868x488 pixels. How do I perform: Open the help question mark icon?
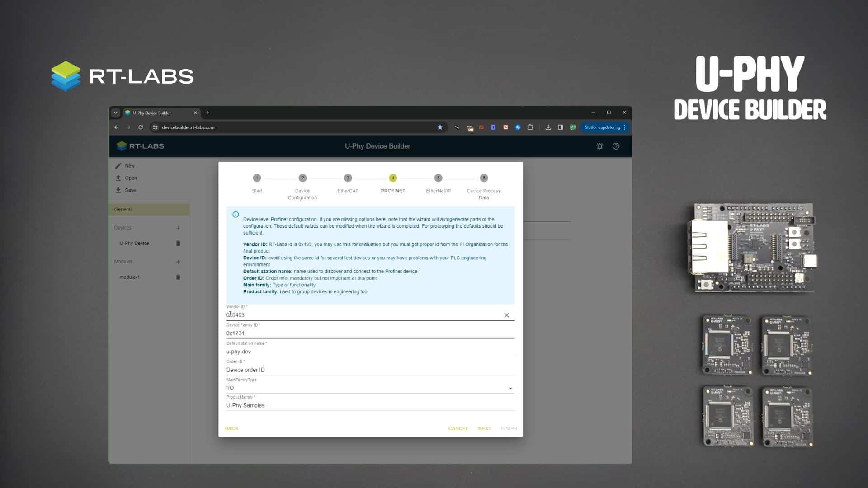[x=616, y=146]
